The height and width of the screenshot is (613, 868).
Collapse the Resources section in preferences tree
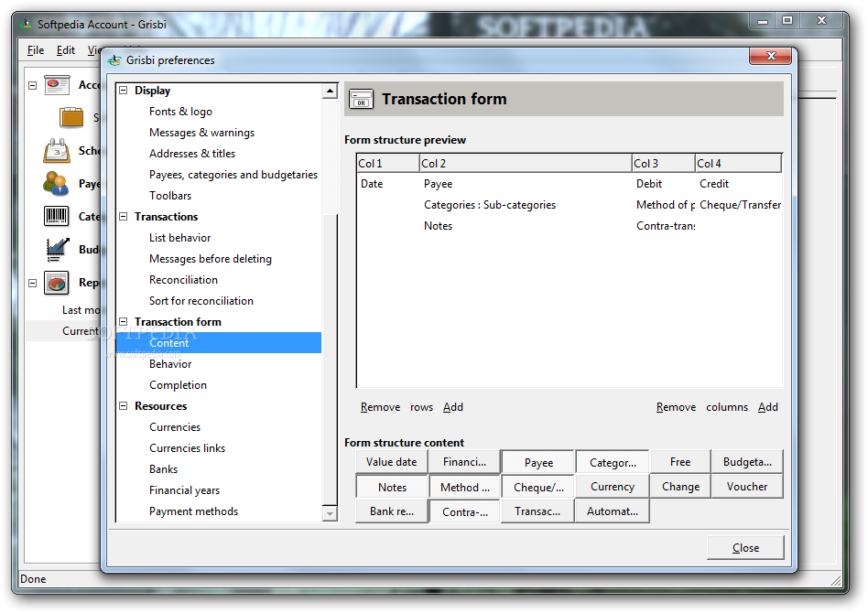(124, 405)
